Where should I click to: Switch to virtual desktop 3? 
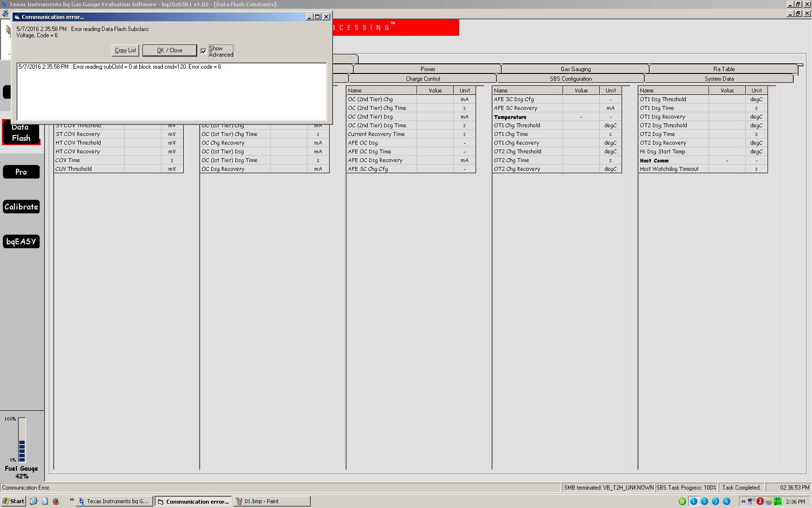click(x=715, y=501)
